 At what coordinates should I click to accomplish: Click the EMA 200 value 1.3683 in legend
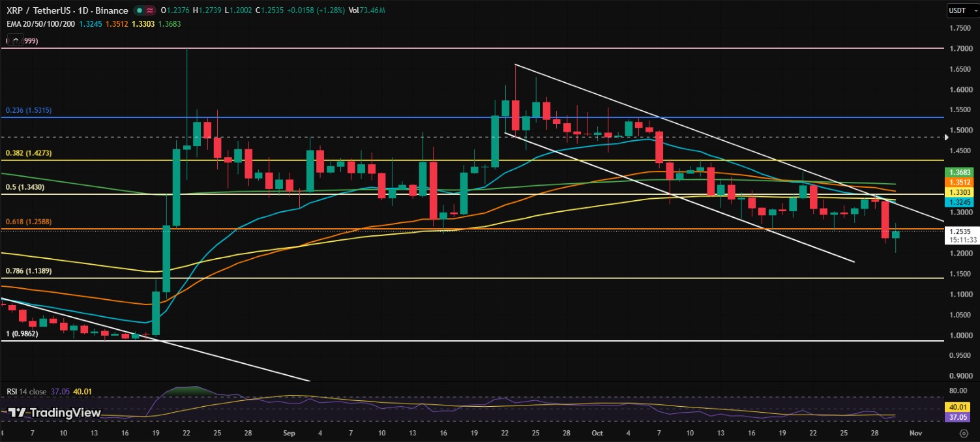[169, 23]
